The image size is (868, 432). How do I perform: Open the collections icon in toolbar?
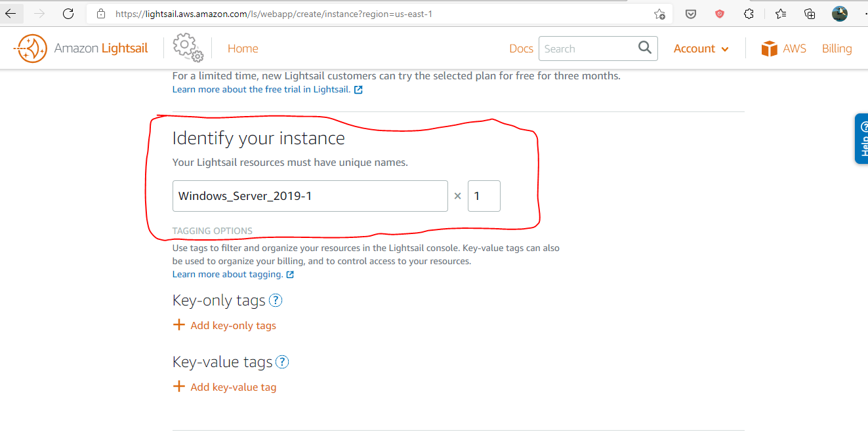(810, 14)
